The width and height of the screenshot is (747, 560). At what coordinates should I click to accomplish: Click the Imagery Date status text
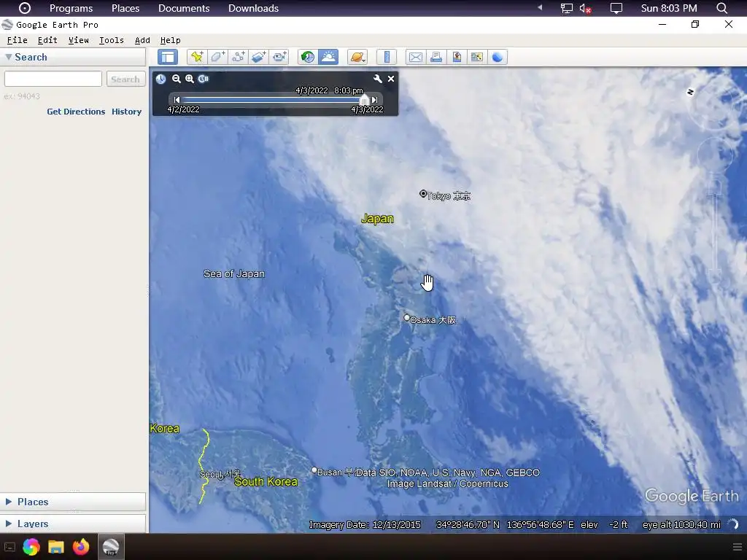point(365,525)
